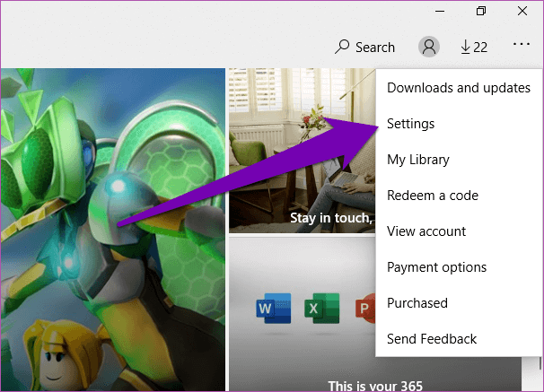Open the green robot game banner
The width and height of the screenshot is (544, 392).
coord(113,230)
